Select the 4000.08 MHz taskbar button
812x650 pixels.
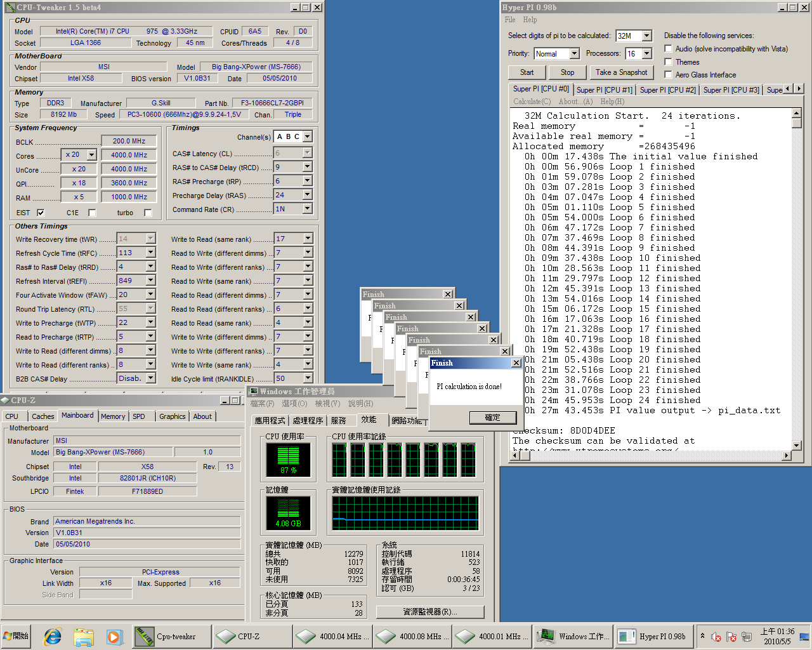[412, 636]
